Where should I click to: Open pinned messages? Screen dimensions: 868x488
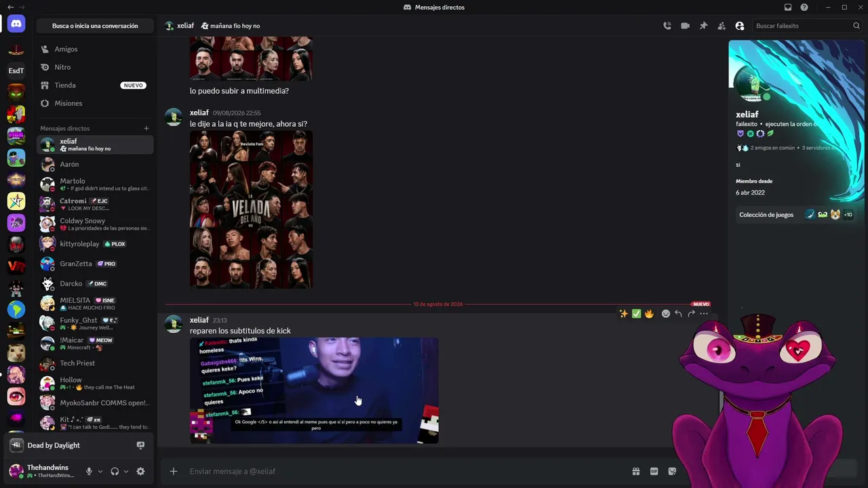(x=703, y=26)
